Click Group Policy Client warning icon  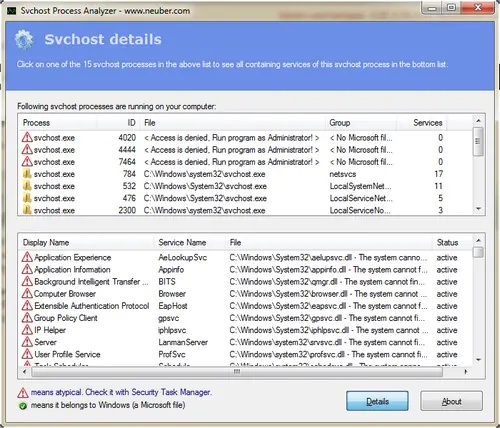(27, 318)
